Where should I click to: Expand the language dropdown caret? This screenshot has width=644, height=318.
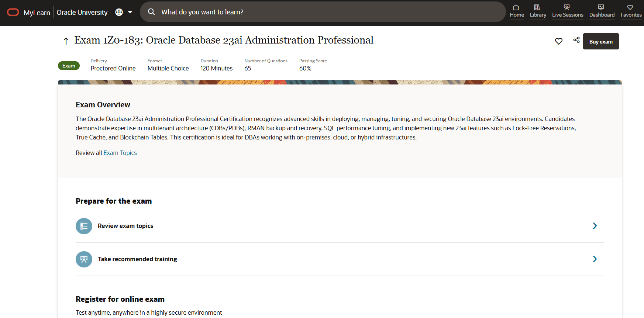tap(130, 12)
